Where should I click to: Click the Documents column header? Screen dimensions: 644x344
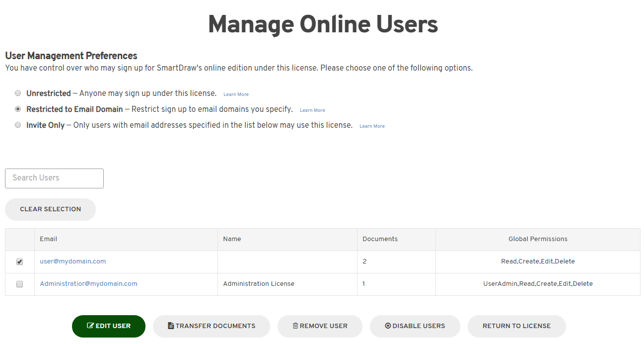pos(380,239)
